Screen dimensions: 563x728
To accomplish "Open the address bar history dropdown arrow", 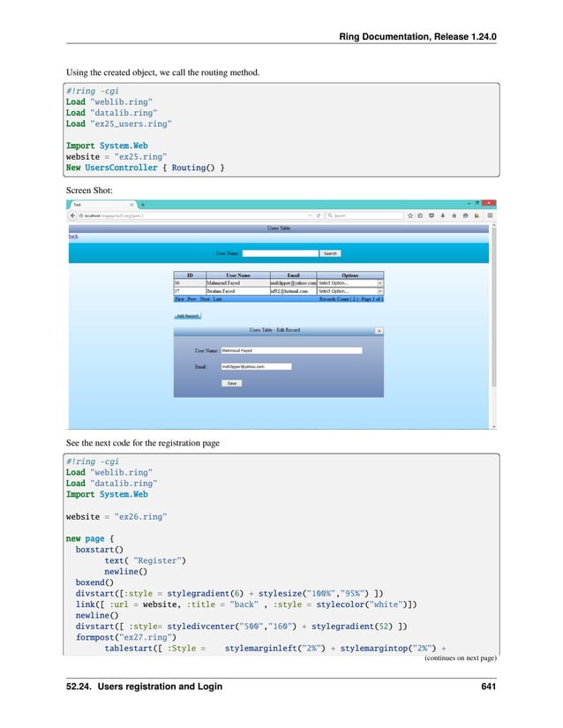I will point(310,215).
